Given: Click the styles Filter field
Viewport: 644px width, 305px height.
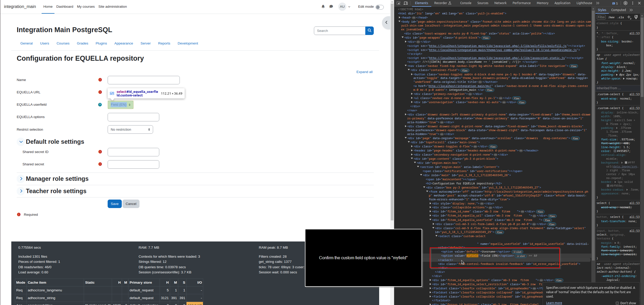Looking at the screenshot, I should [601, 17].
